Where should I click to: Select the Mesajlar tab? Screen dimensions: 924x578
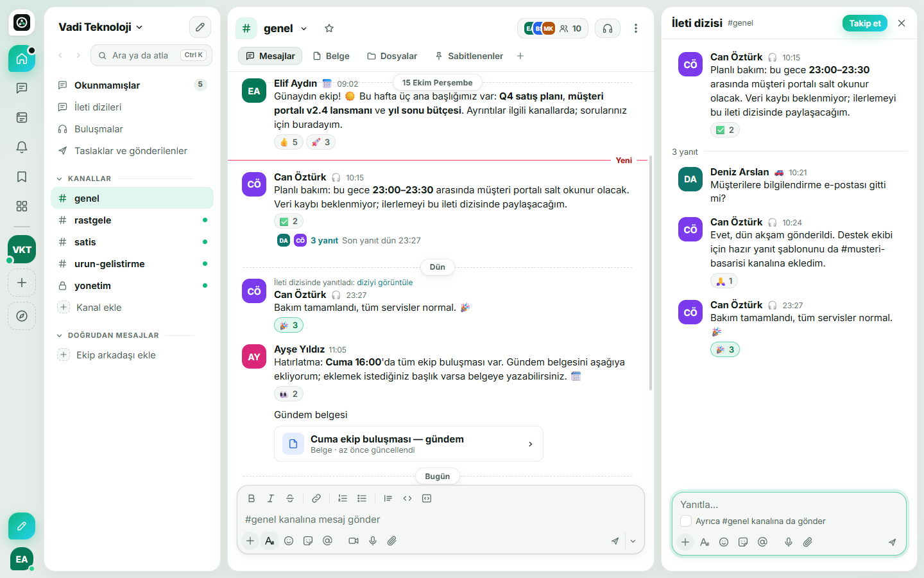[270, 56]
